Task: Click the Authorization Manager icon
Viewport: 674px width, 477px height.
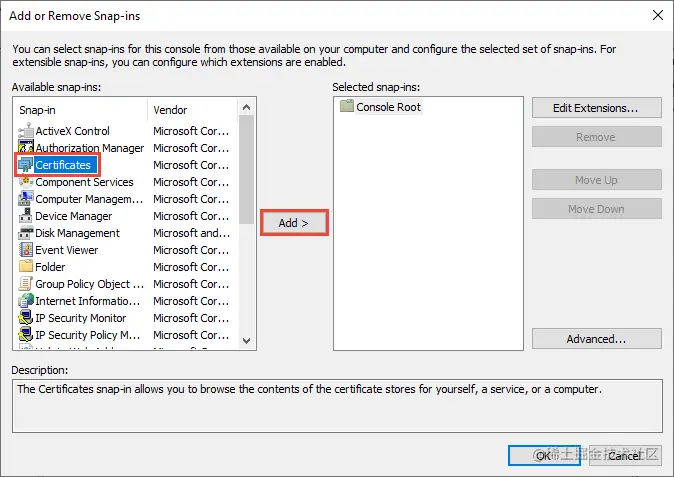Action: click(26, 147)
